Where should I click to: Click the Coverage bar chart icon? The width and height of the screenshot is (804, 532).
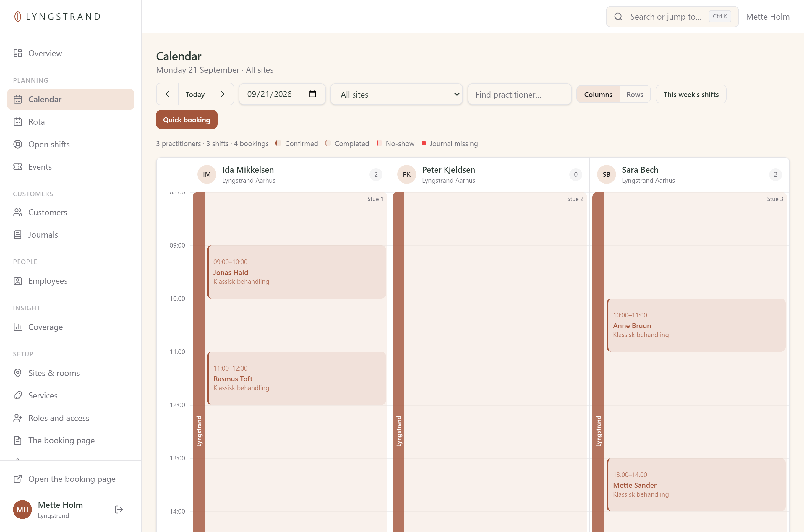[18, 327]
